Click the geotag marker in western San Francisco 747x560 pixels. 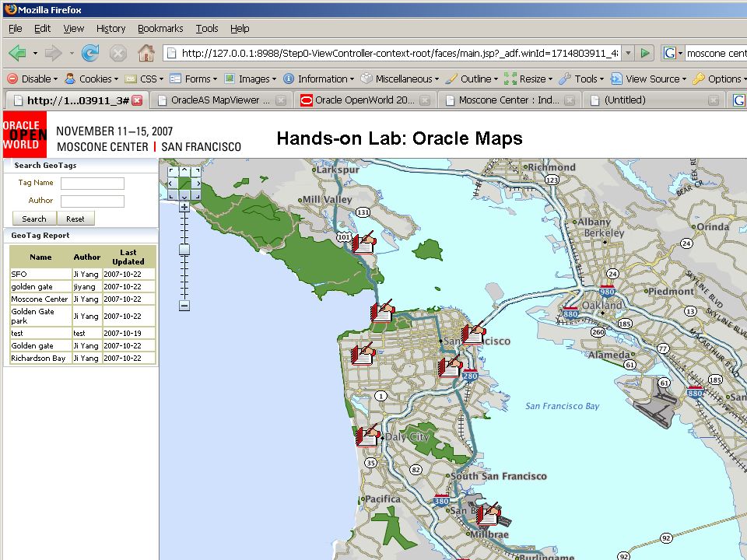click(x=363, y=353)
